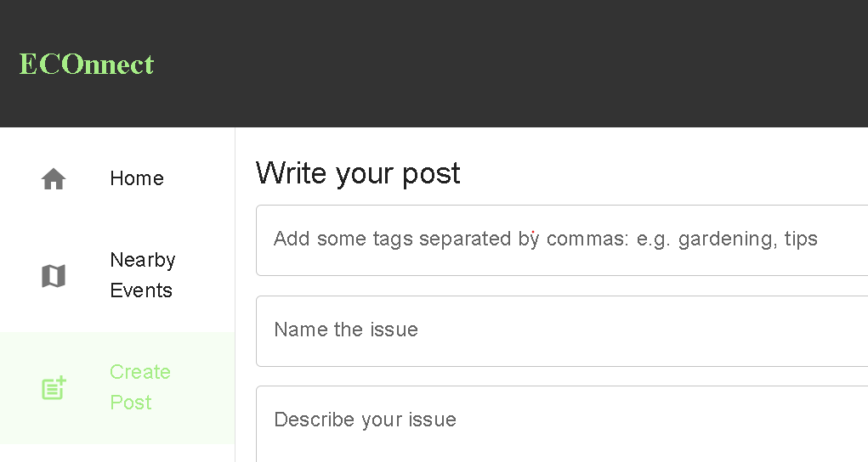Click the word Post in green text
Screen dimensions: 868x462
coord(131,403)
